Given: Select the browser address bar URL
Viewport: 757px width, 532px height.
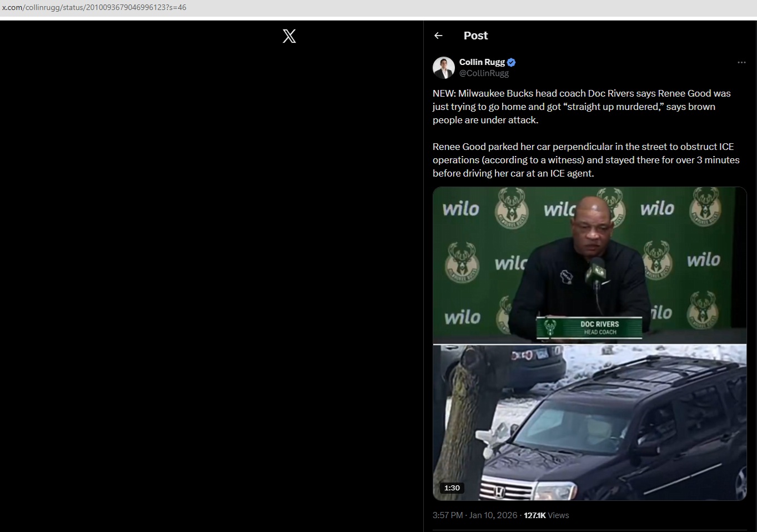Looking at the screenshot, I should click(94, 8).
